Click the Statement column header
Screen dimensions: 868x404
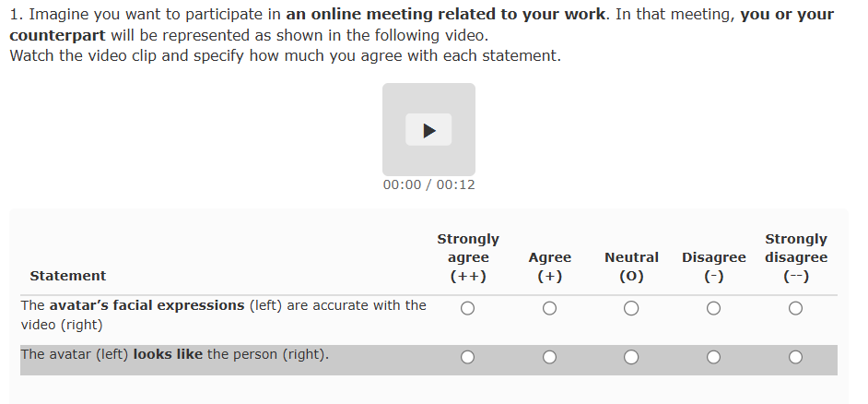(67, 276)
